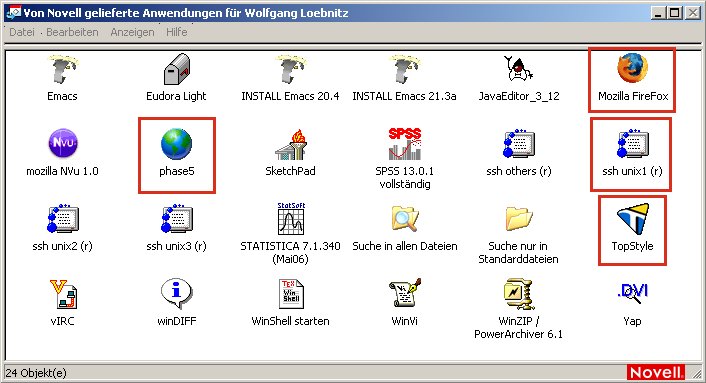Image resolution: width=706 pixels, height=383 pixels.
Task: Launch the WinZIP / PowerArchiver 6.1 icon
Action: (x=519, y=294)
